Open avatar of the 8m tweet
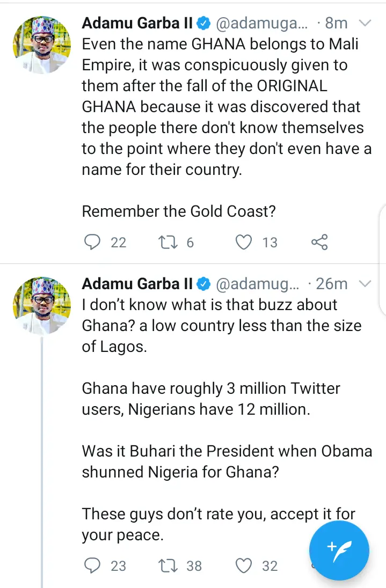This screenshot has height=588, width=386. pyautogui.click(x=41, y=45)
